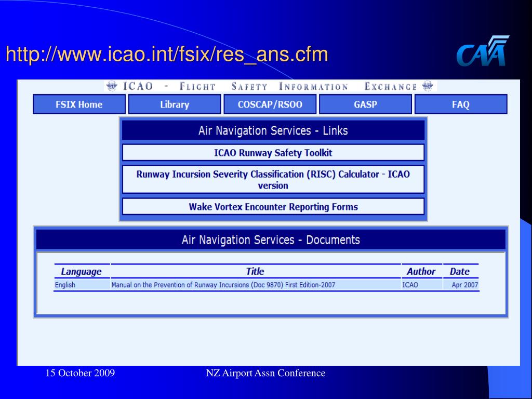
Task: Select the Apr 2007 date cell
Action: pos(461,285)
